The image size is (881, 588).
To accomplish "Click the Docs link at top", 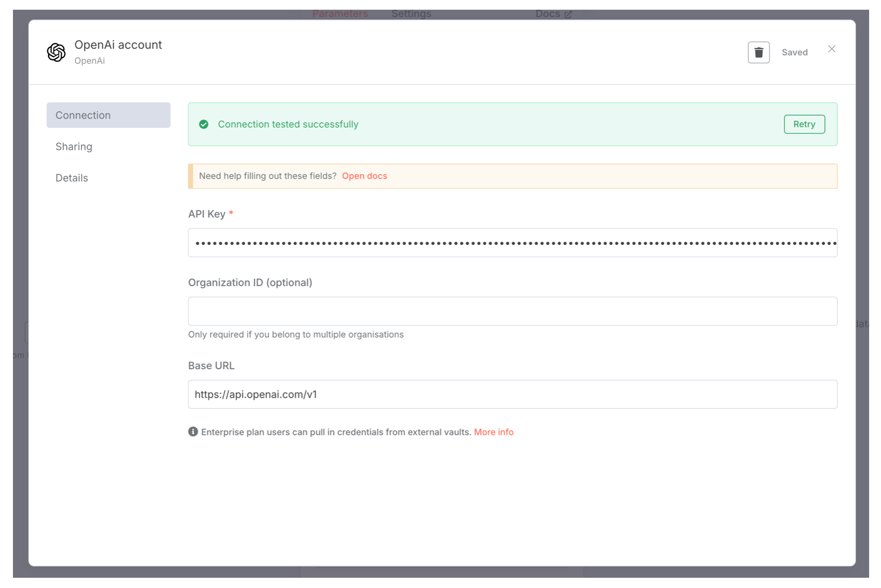I will click(x=547, y=14).
